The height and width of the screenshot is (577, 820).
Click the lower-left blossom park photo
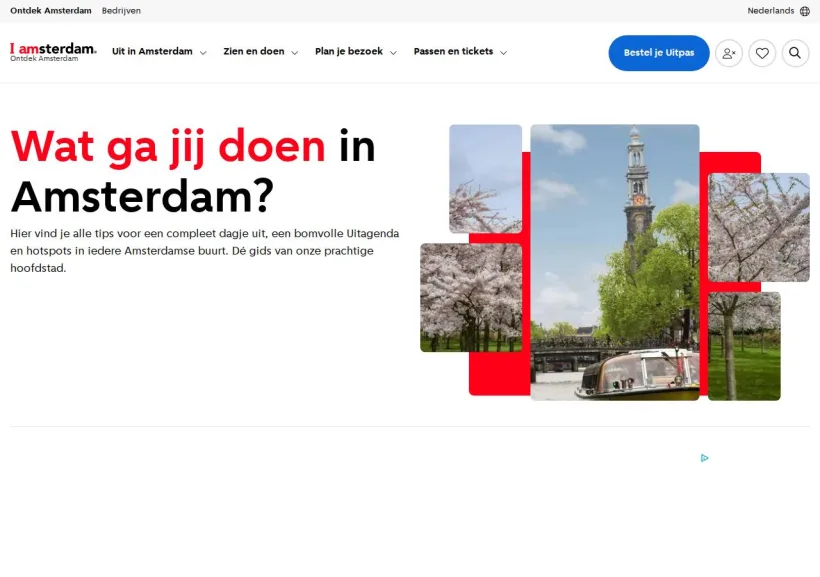pyautogui.click(x=471, y=298)
